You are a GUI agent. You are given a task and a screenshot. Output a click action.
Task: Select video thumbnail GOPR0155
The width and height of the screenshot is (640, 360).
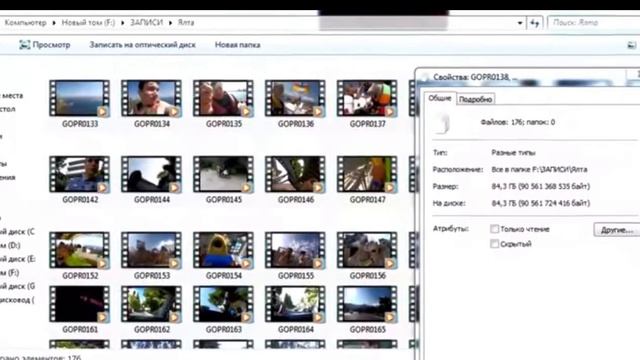pos(295,250)
